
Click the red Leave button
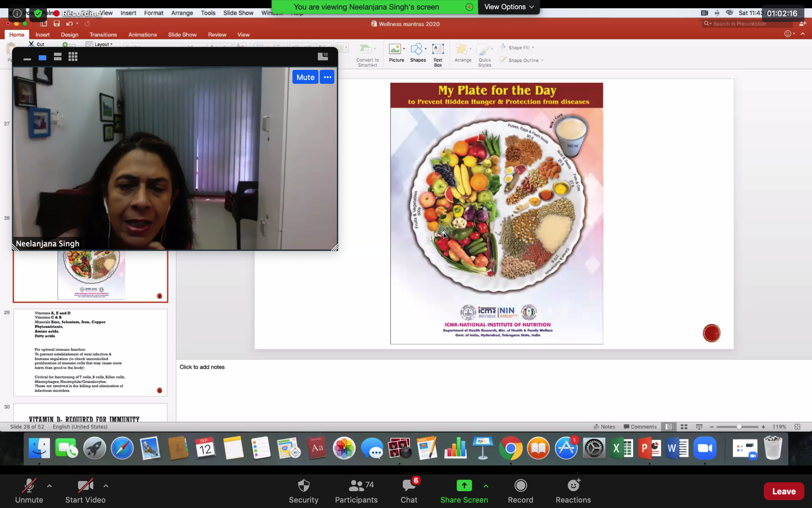tap(784, 491)
